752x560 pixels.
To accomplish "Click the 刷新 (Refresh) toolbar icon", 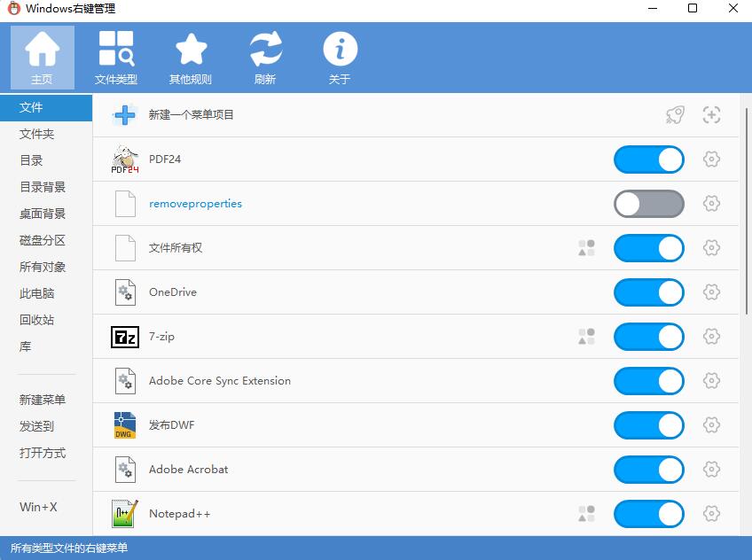I will (265, 49).
